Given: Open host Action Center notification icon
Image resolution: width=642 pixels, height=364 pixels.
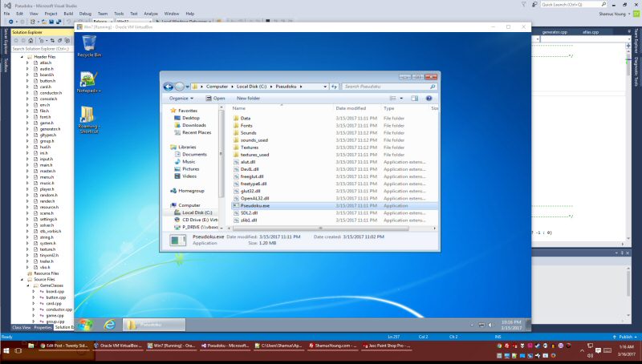Looking at the screenshot, I should click(x=598, y=350).
